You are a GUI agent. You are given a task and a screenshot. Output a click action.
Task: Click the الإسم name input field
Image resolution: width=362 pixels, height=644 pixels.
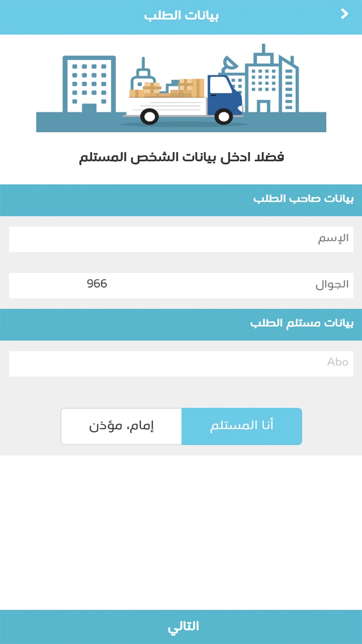tap(181, 239)
